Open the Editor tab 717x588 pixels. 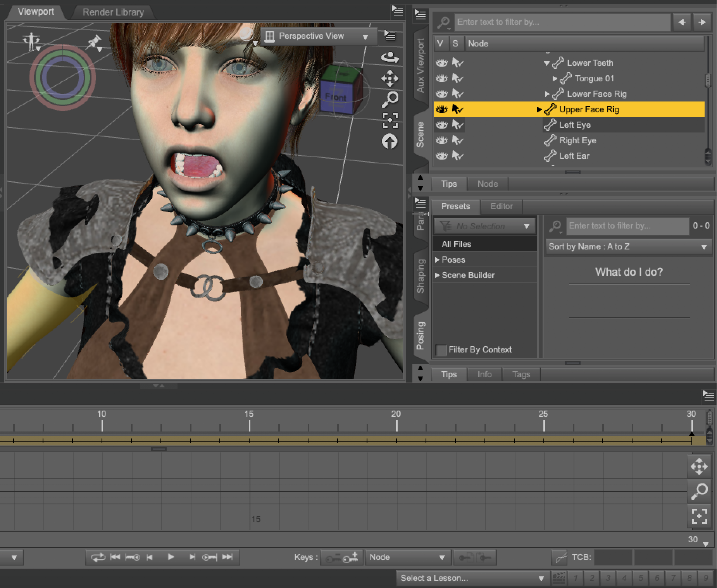point(501,206)
